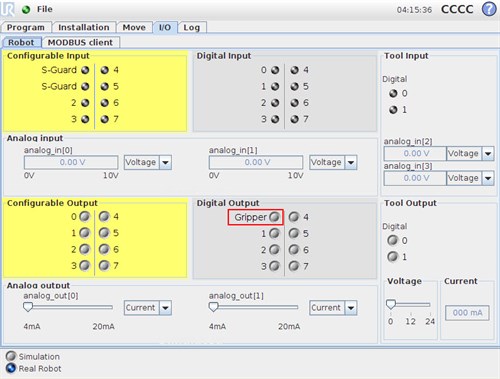500x379 pixels.
Task: Click configurable input 4 indicator
Action: click(x=105, y=70)
